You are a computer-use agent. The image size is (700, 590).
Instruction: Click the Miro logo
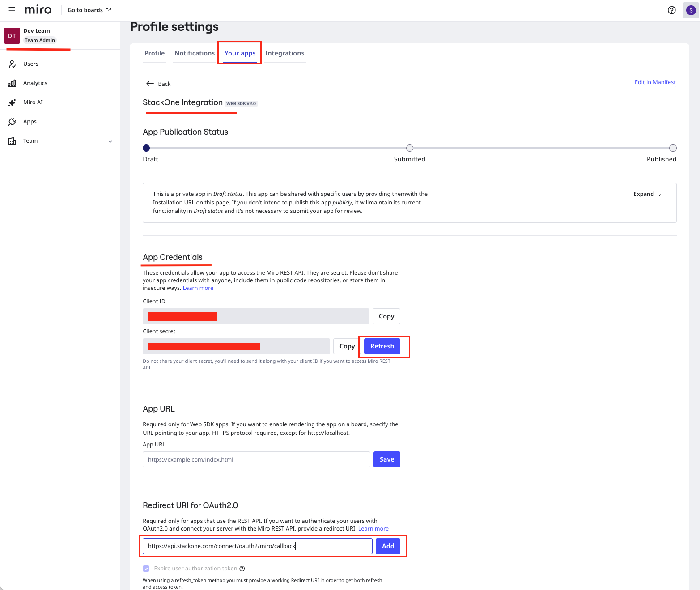tap(38, 10)
